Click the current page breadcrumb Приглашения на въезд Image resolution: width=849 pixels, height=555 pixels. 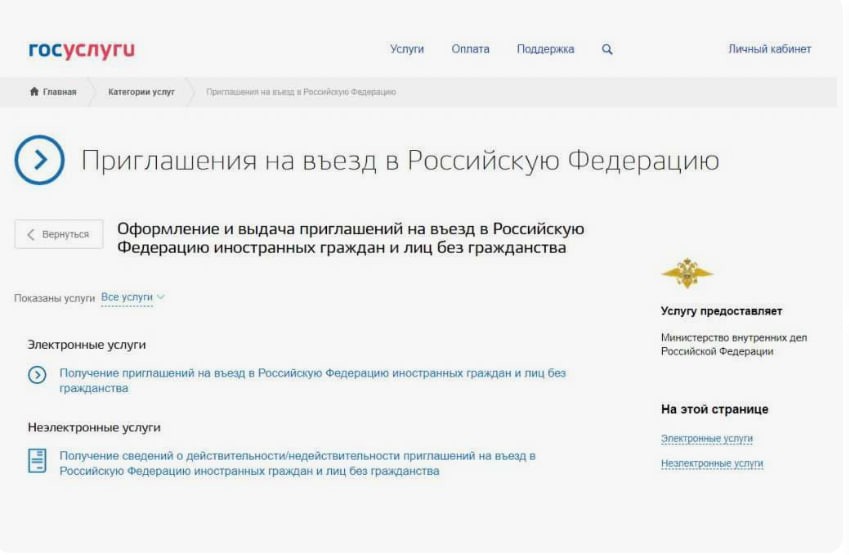300,92
